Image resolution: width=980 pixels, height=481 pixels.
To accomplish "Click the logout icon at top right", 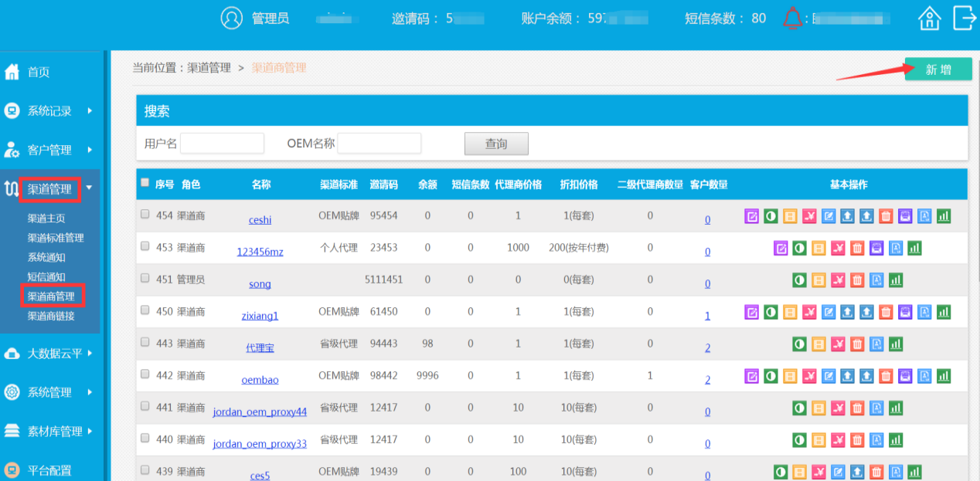I will click(x=964, y=18).
